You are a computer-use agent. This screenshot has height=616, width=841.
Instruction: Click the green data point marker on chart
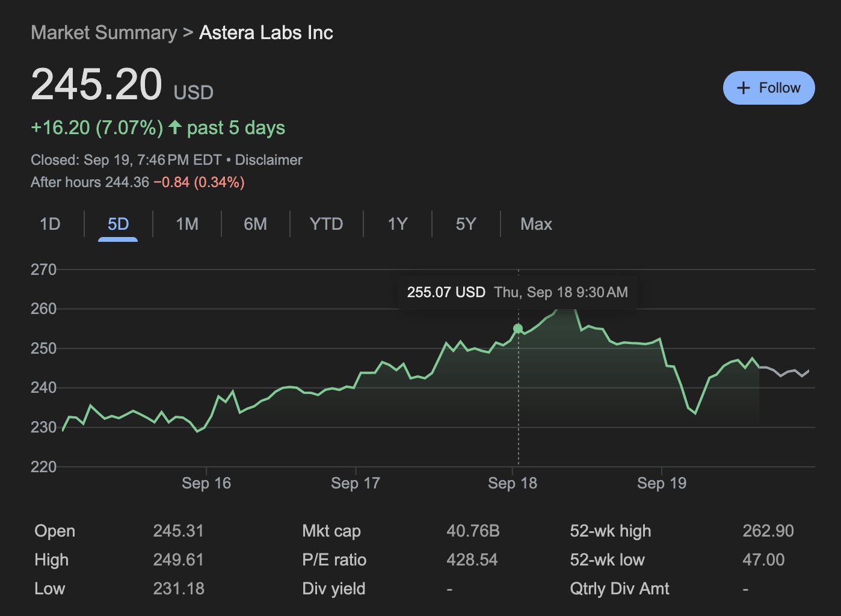click(x=518, y=328)
